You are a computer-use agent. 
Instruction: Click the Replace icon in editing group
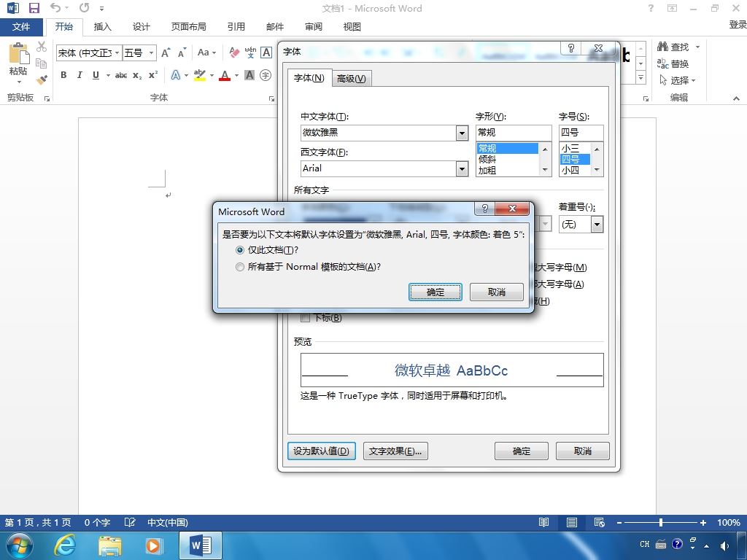pyautogui.click(x=662, y=63)
